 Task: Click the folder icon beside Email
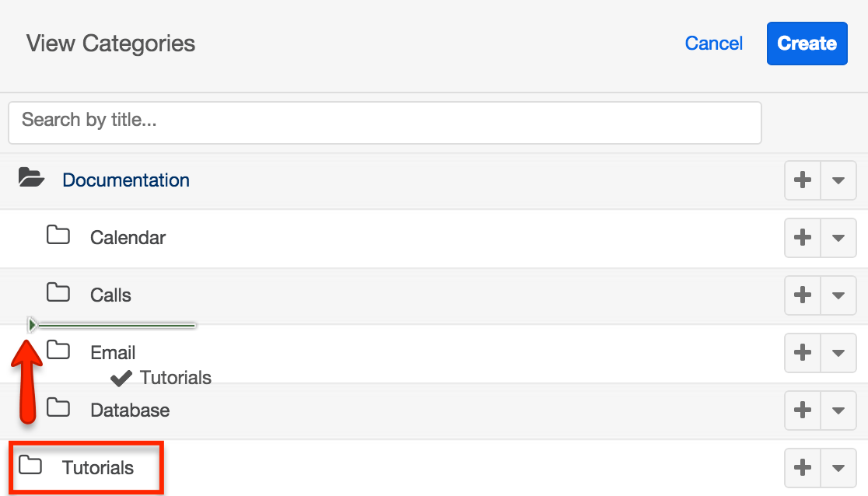58,351
